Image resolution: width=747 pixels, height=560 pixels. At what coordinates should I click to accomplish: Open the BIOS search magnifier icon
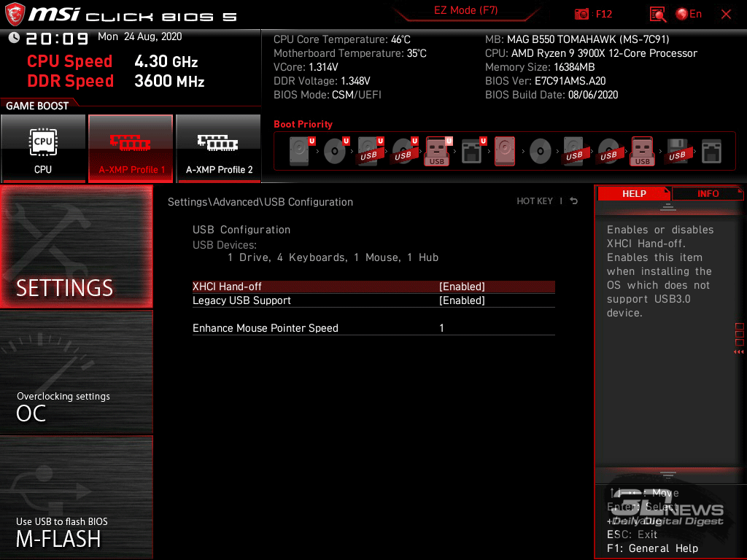click(x=658, y=15)
